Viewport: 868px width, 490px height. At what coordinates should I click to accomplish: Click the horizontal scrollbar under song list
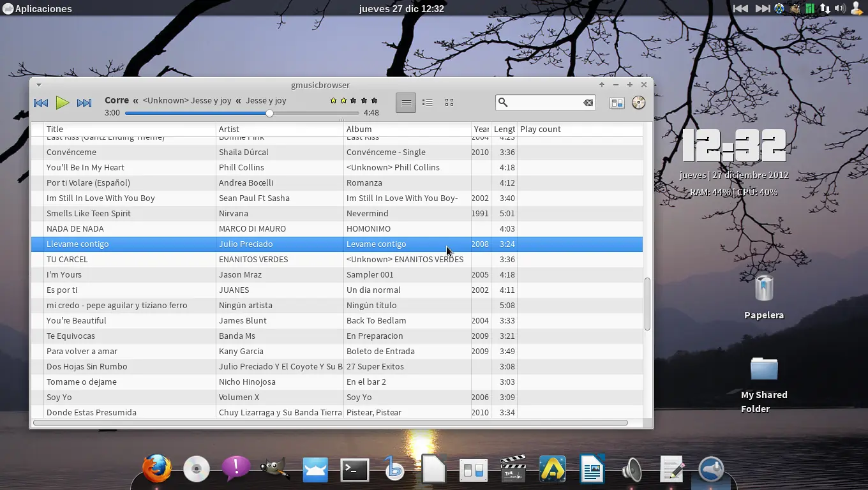(x=330, y=422)
